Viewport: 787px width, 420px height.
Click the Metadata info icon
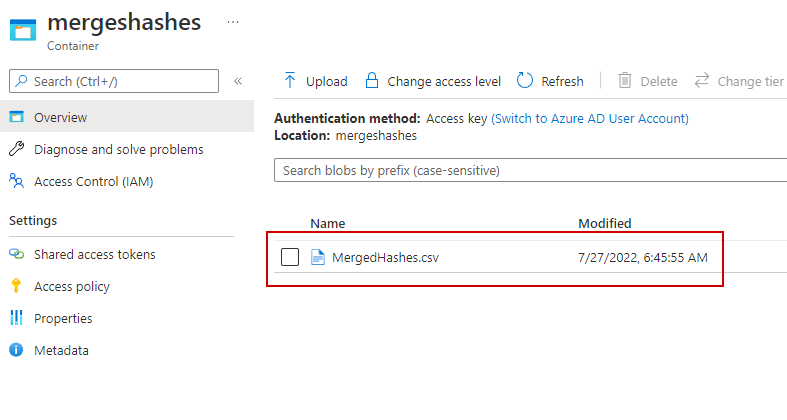tap(16, 351)
